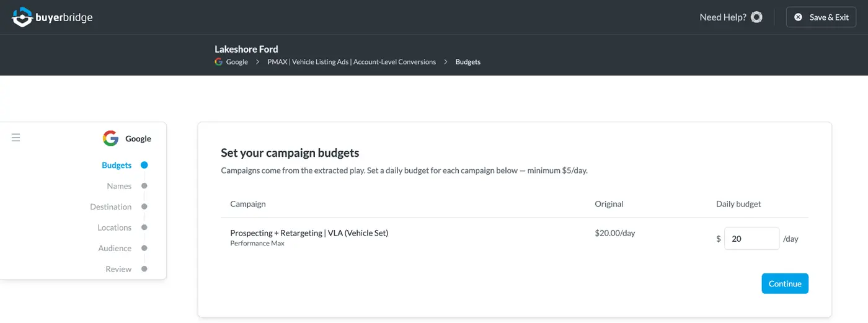Click the Continue button
The width and height of the screenshot is (868, 323).
(x=785, y=283)
